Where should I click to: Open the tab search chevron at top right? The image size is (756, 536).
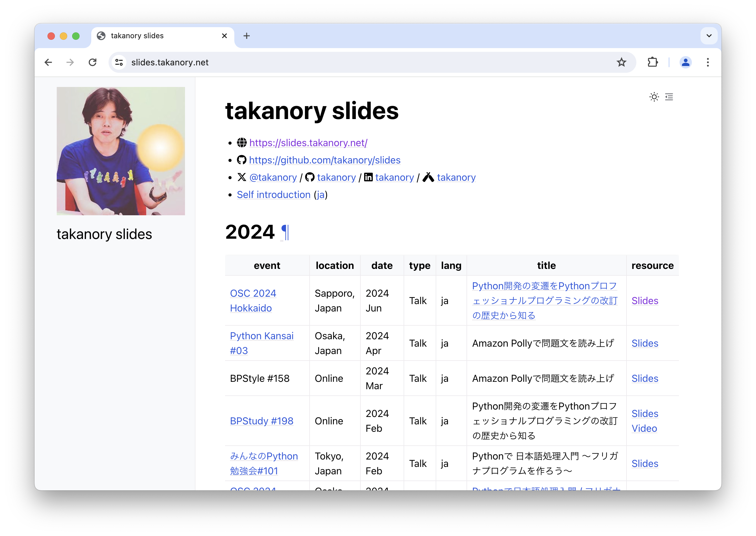pyautogui.click(x=709, y=36)
